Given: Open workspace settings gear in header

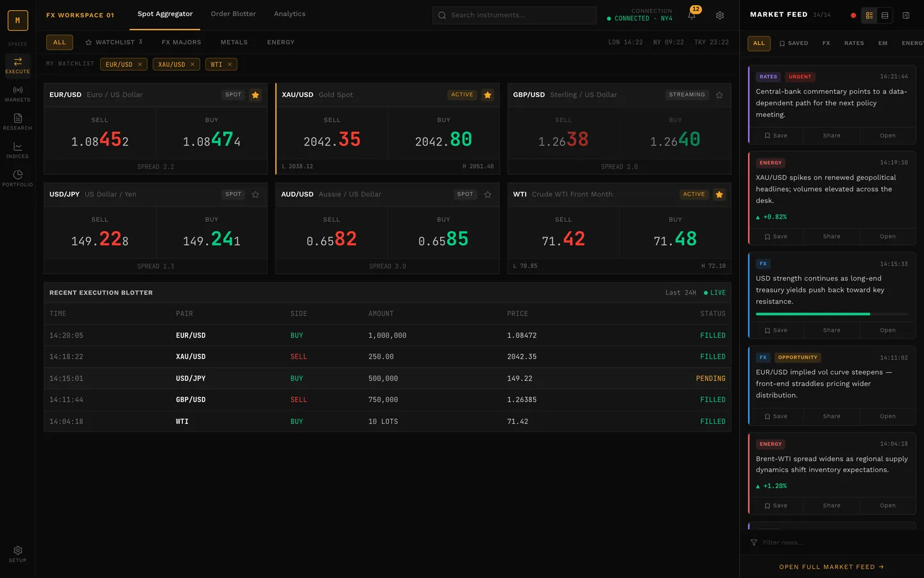Looking at the screenshot, I should coord(720,15).
